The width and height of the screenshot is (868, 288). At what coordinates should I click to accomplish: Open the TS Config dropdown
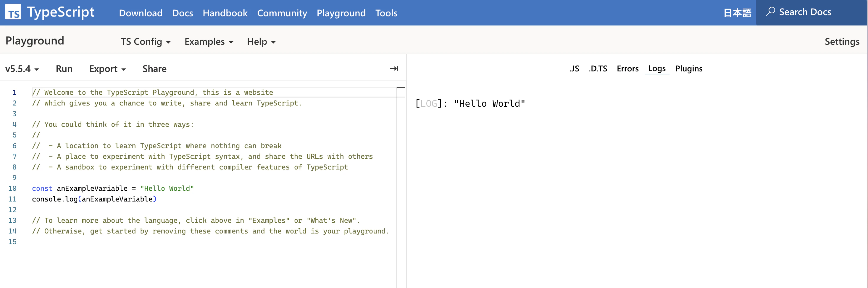(146, 41)
